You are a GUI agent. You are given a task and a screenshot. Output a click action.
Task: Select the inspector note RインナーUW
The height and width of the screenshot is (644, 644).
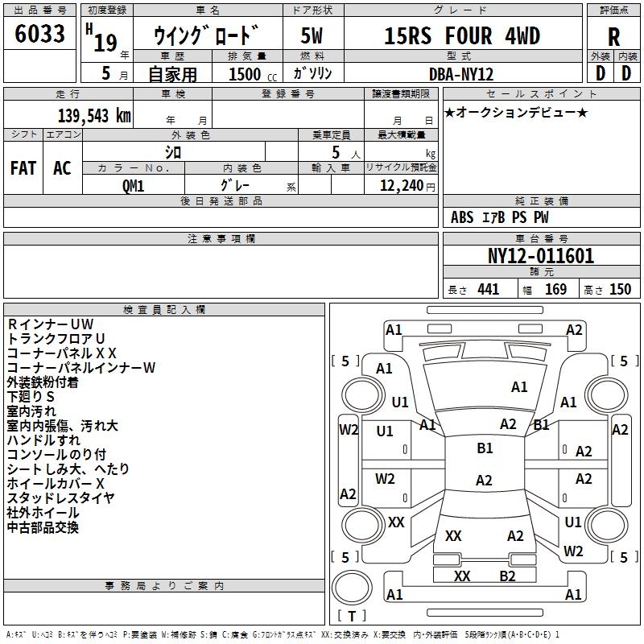[51, 324]
